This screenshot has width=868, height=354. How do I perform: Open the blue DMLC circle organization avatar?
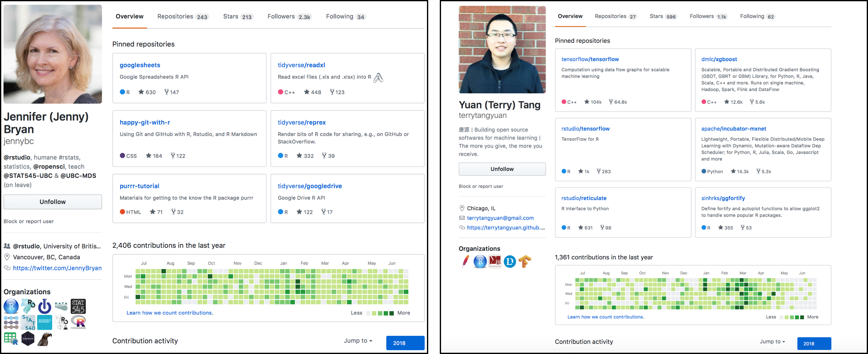tap(510, 261)
